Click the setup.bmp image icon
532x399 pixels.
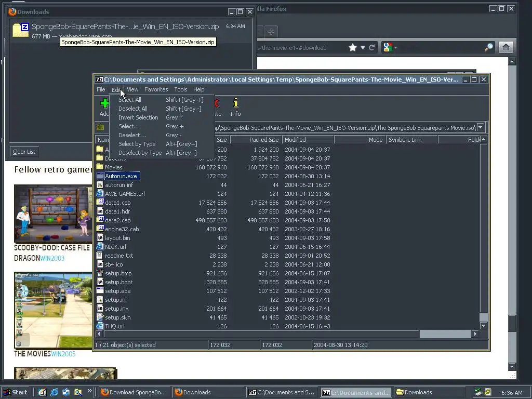click(x=100, y=273)
